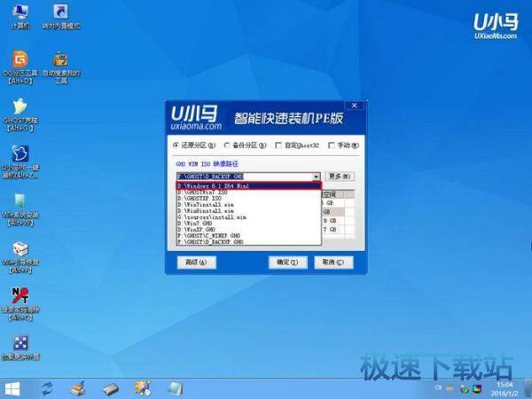Choose G:\sources\install.wim from the list
This screenshot has width=532, height=399.
[x=248, y=217]
